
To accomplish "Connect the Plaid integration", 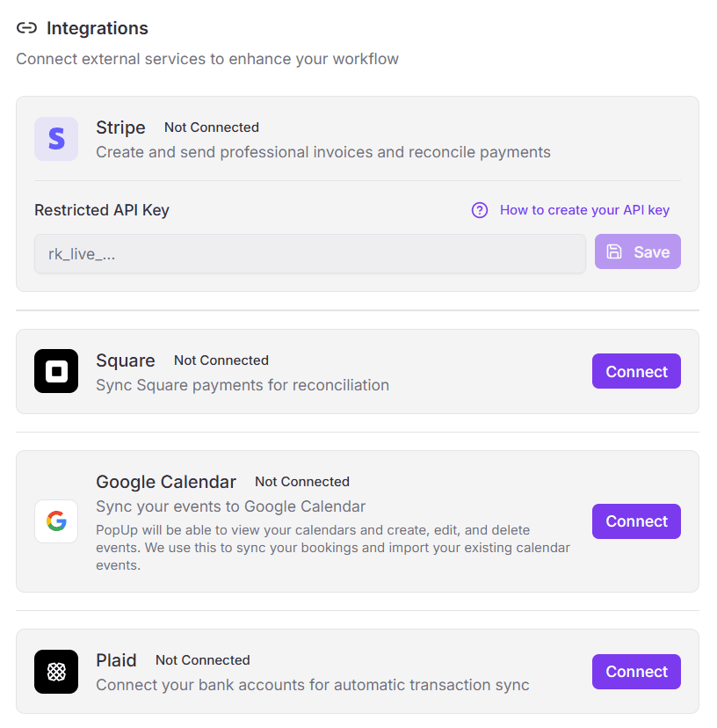I will pyautogui.click(x=636, y=671).
